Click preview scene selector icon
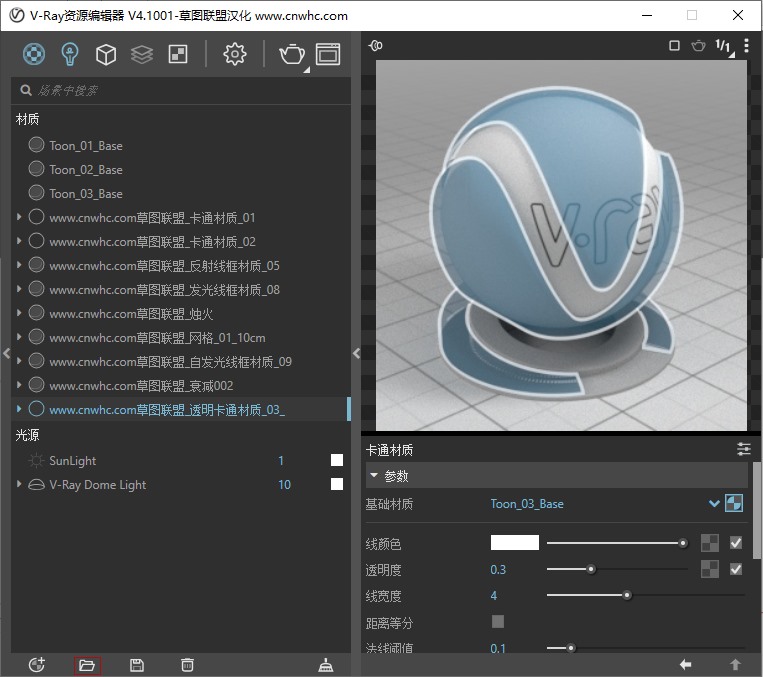 coord(375,46)
